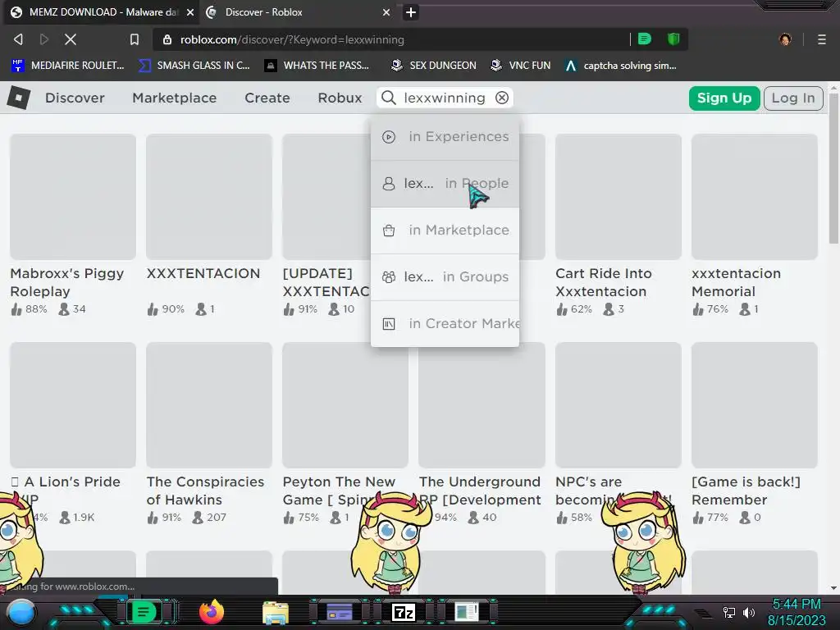Click the Roblox logo icon
The height and width of the screenshot is (630, 840).
coord(19,98)
